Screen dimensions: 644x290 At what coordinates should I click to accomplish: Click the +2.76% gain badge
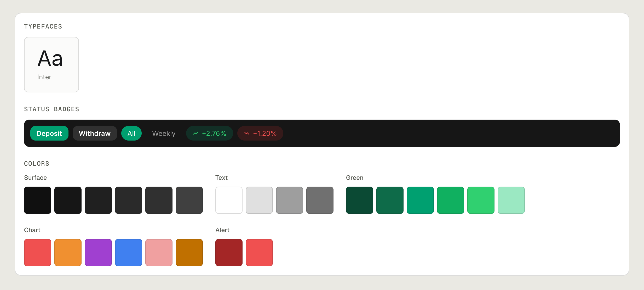(x=209, y=133)
